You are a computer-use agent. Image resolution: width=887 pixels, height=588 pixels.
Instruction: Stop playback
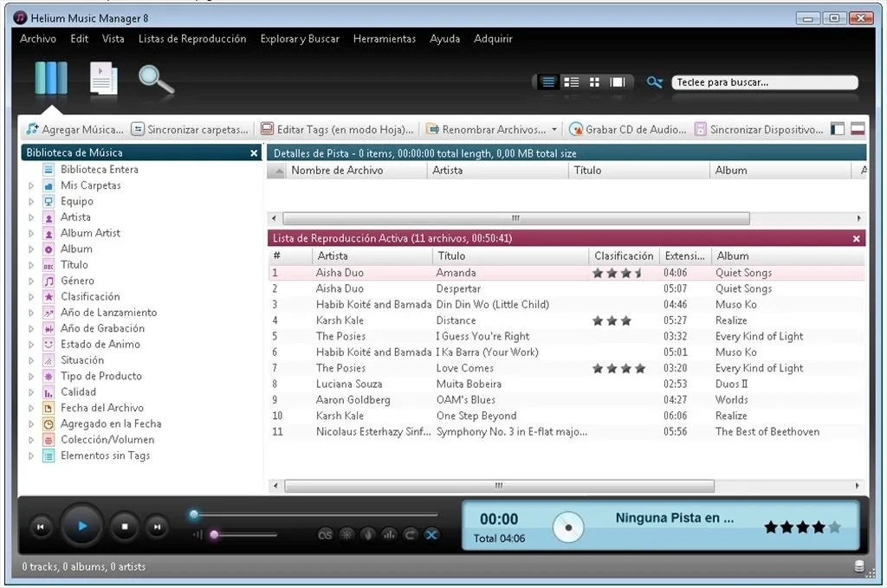click(x=125, y=527)
